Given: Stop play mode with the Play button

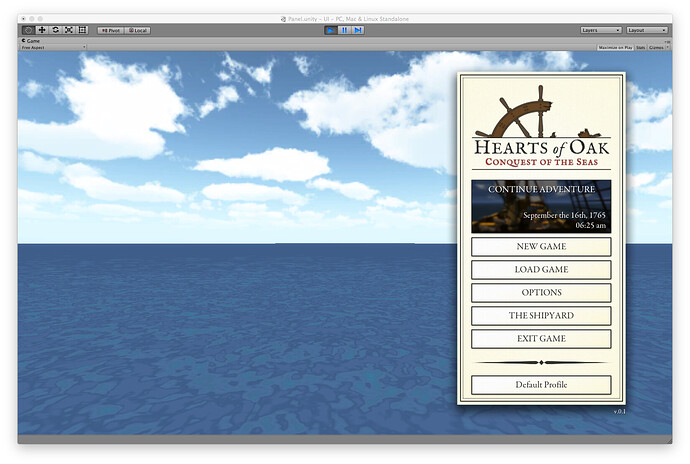Looking at the screenshot, I should coord(330,30).
